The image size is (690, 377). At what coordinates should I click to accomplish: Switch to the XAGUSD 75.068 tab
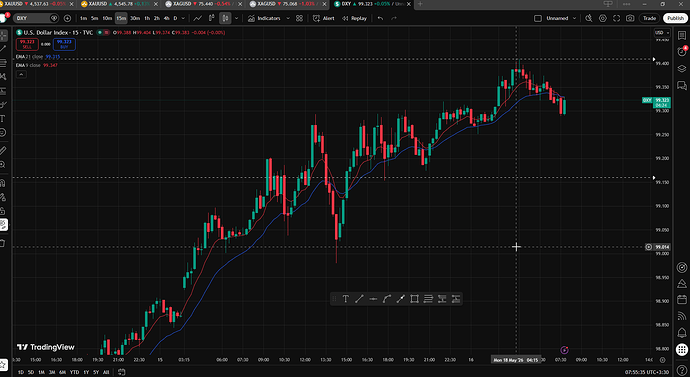(287, 4)
